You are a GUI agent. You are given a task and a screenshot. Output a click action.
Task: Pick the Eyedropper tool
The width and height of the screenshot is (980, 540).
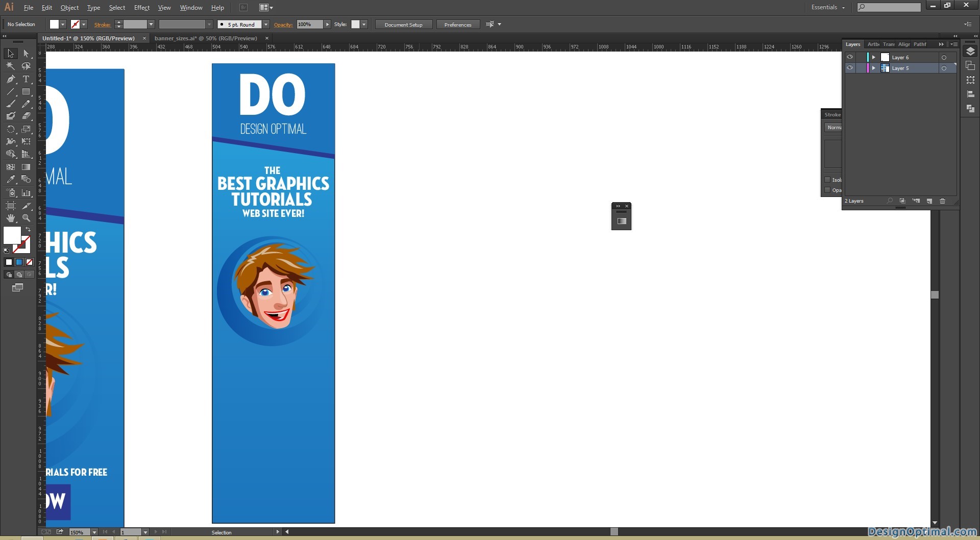click(10, 179)
